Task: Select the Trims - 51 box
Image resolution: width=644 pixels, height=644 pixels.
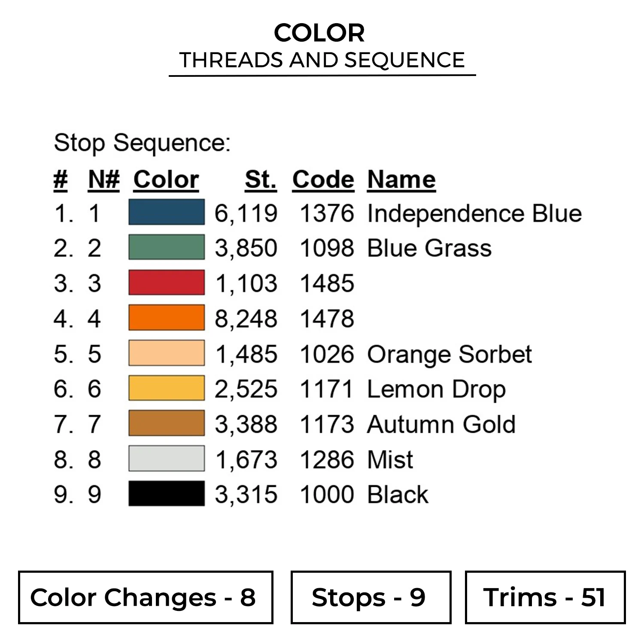Action: pyautogui.click(x=545, y=597)
